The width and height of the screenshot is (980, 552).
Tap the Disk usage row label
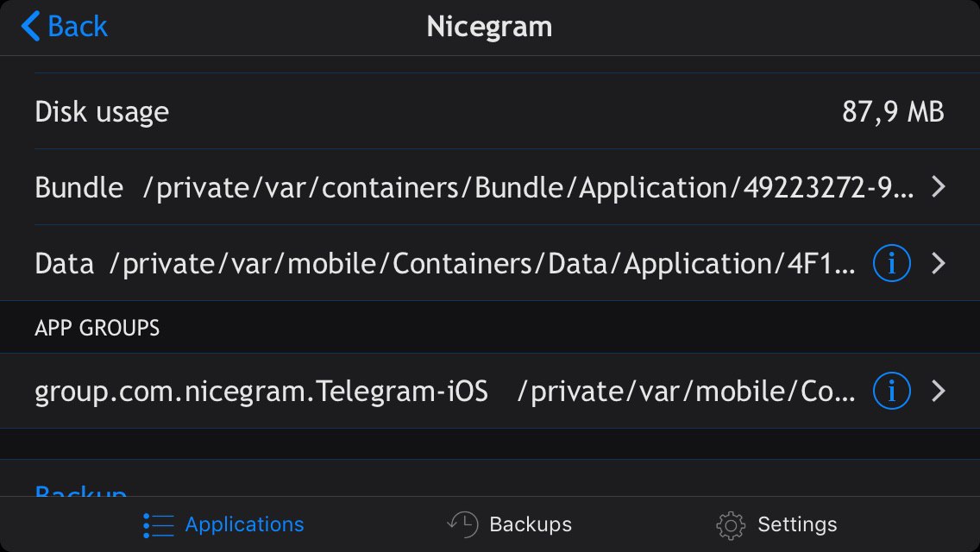click(x=102, y=112)
